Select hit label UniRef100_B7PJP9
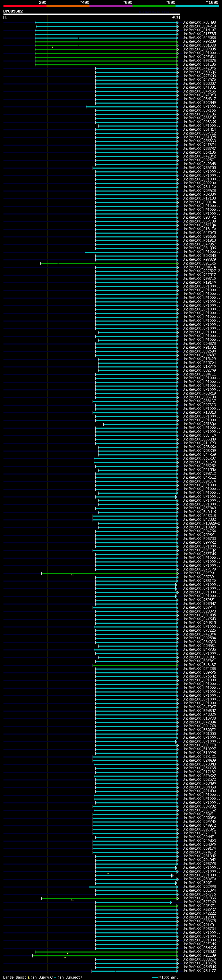222x980 pixels. click(199, 569)
